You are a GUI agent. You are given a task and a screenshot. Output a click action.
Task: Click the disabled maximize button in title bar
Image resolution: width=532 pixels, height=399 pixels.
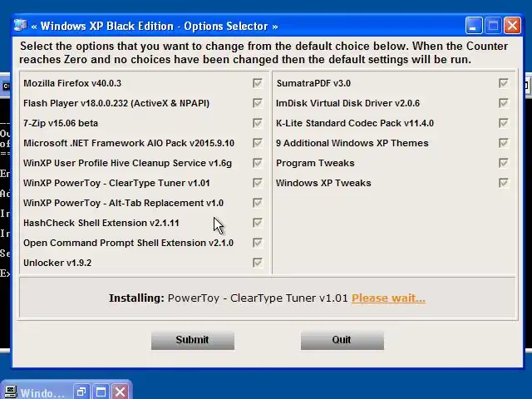point(493,26)
